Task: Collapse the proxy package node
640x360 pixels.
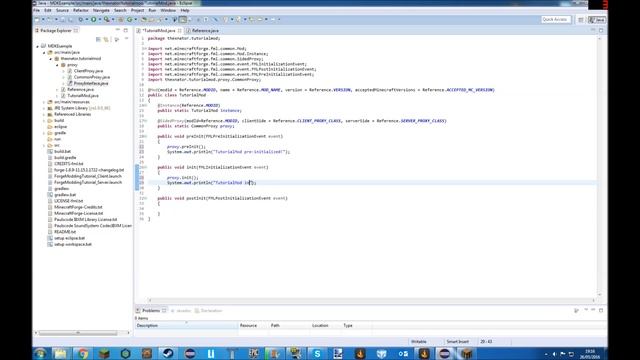Action: point(57,65)
